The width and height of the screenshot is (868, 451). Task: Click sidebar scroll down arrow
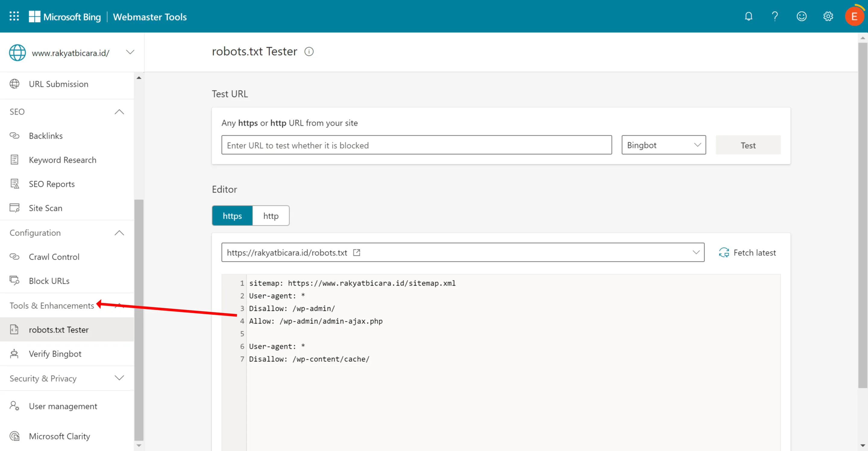click(139, 445)
